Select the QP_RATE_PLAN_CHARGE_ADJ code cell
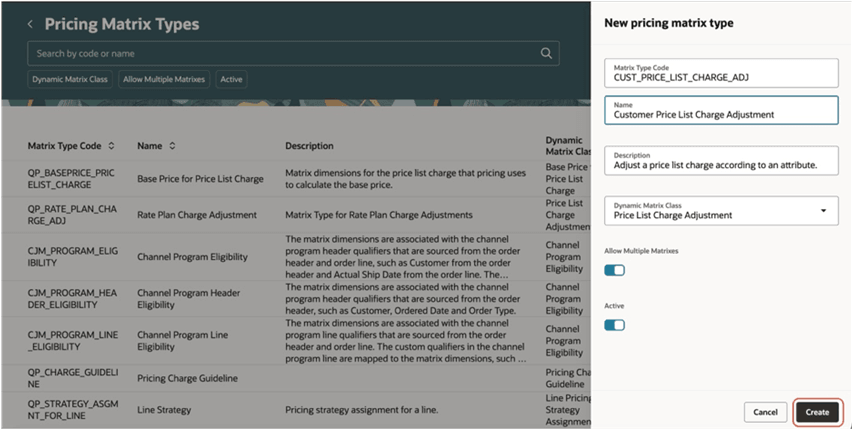This screenshot has width=854, height=430. click(72, 214)
